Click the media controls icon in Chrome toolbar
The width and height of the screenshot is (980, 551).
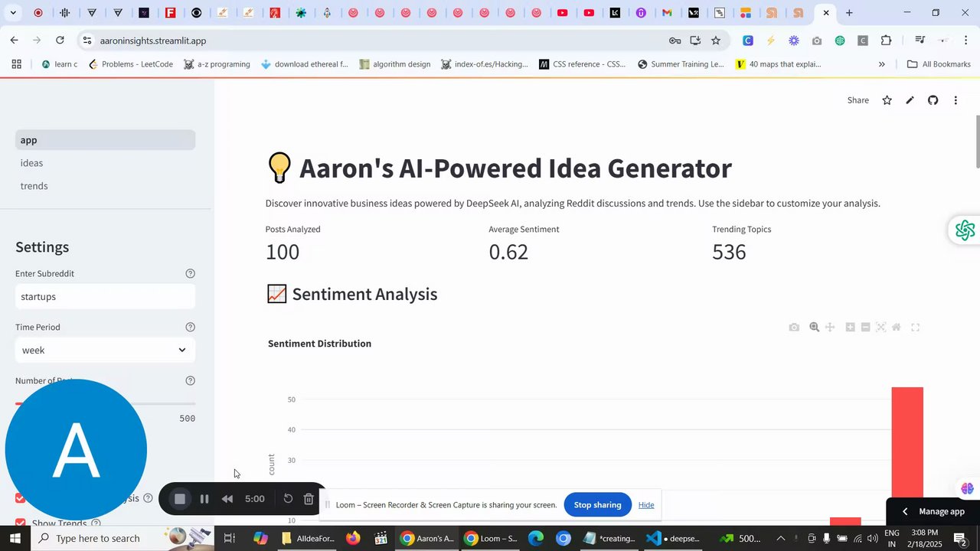tap(920, 41)
